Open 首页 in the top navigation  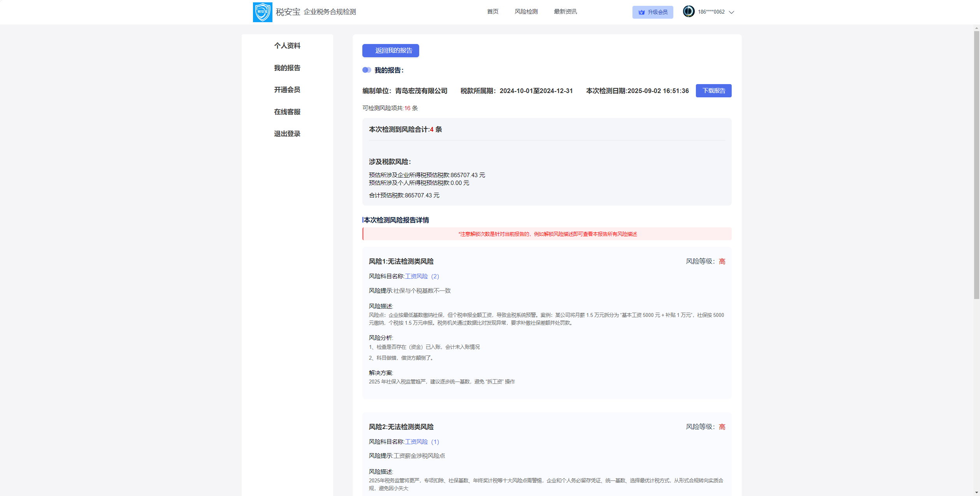[x=493, y=12]
